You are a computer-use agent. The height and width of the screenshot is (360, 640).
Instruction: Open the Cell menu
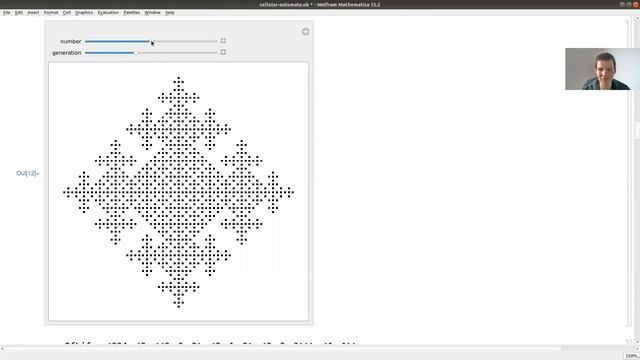(67, 13)
